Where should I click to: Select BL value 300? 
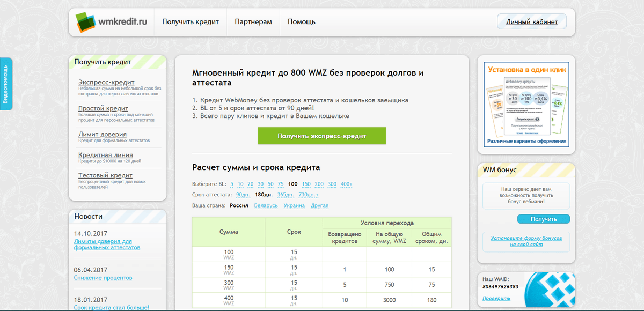[332, 184]
